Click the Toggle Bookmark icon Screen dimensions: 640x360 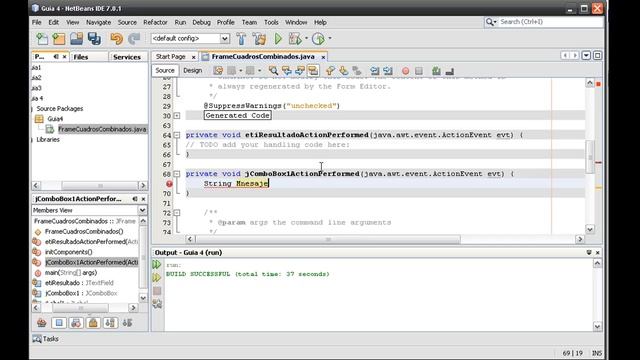(357, 71)
